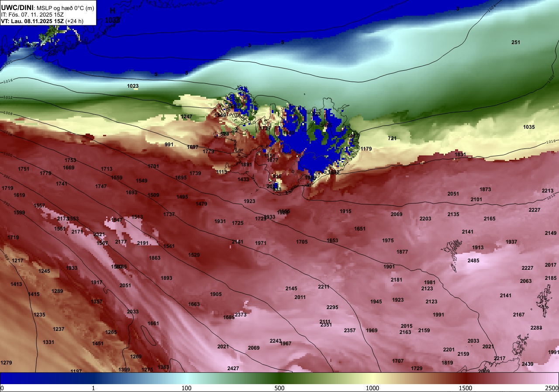Click the 2500 label on the color scale

pyautogui.click(x=552, y=388)
